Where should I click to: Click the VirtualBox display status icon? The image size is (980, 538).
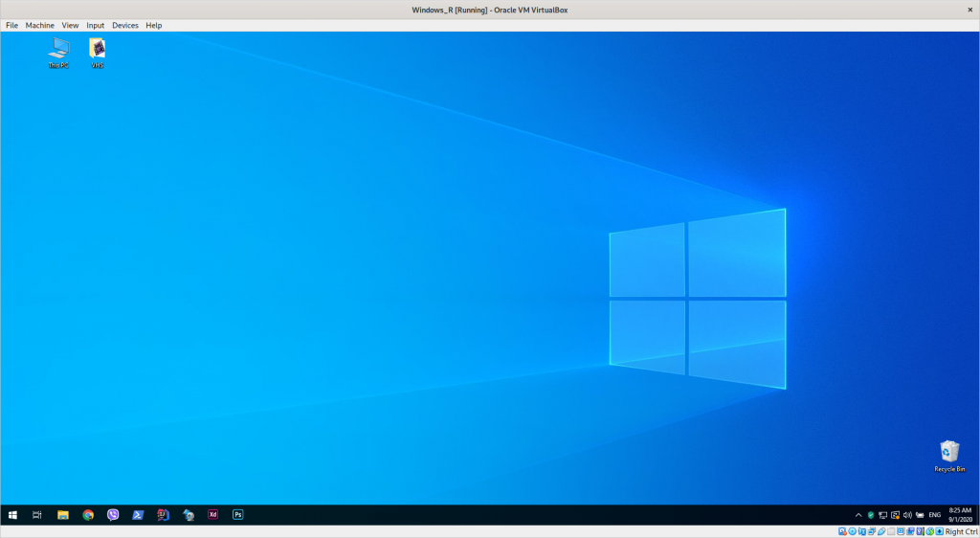click(x=901, y=531)
